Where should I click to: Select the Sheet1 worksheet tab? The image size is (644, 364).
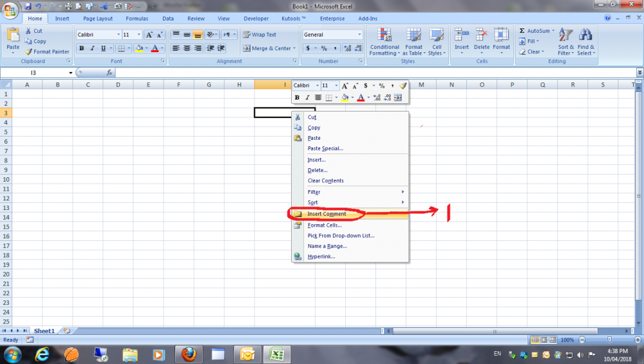tap(44, 330)
